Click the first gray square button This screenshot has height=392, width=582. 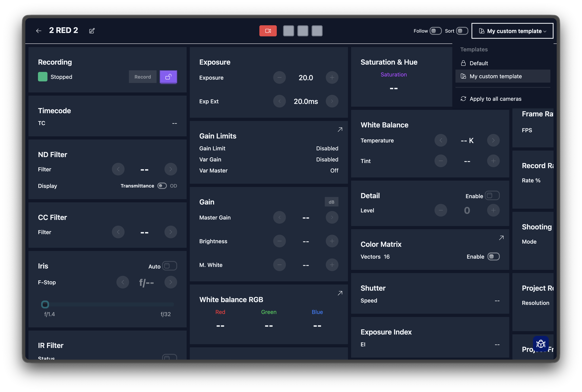point(288,31)
